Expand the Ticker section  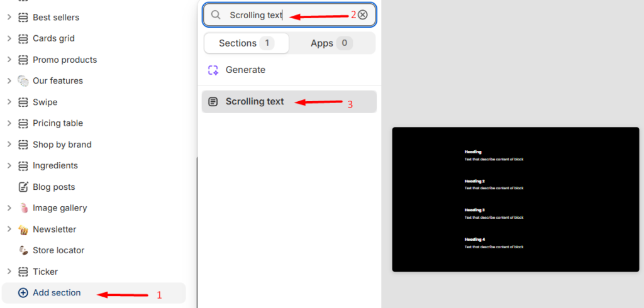pos(9,272)
